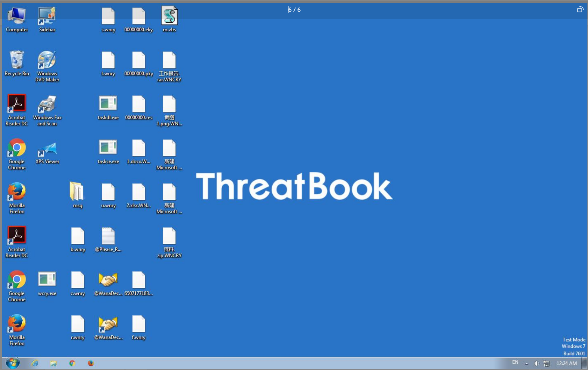
Task: Select the Sidebar shortcut icon
Action: pos(47,19)
